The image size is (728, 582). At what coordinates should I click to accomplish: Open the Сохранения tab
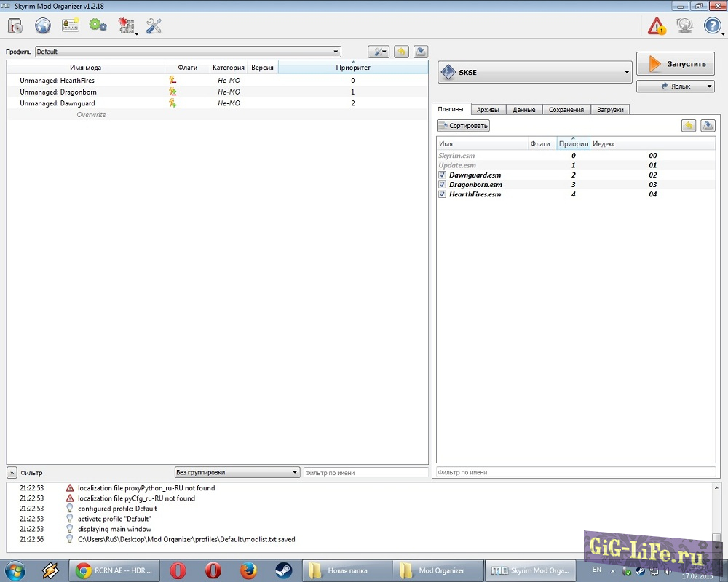566,109
